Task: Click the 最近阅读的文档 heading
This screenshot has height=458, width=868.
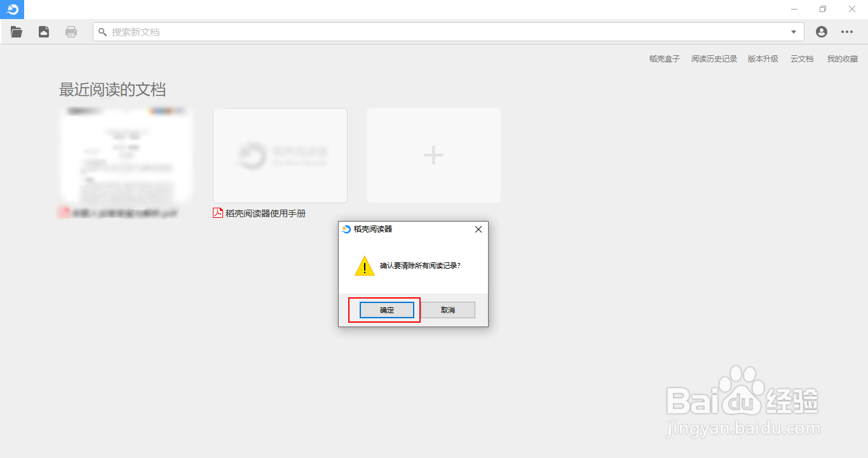Action: click(112, 90)
